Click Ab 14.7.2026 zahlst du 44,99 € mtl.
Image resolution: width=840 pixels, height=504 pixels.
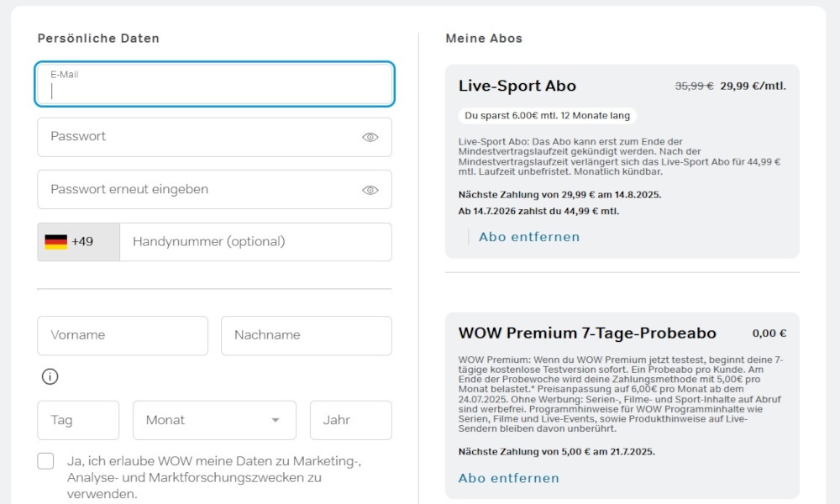[x=538, y=212]
